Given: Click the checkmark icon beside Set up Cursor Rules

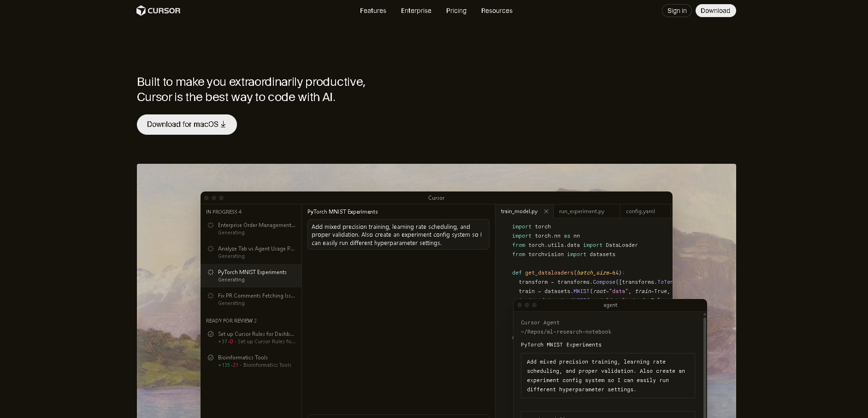Looking at the screenshot, I should (x=211, y=334).
